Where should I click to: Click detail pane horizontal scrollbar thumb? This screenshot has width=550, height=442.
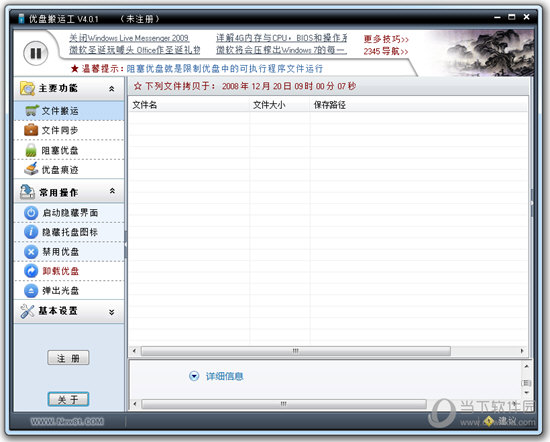click(284, 404)
